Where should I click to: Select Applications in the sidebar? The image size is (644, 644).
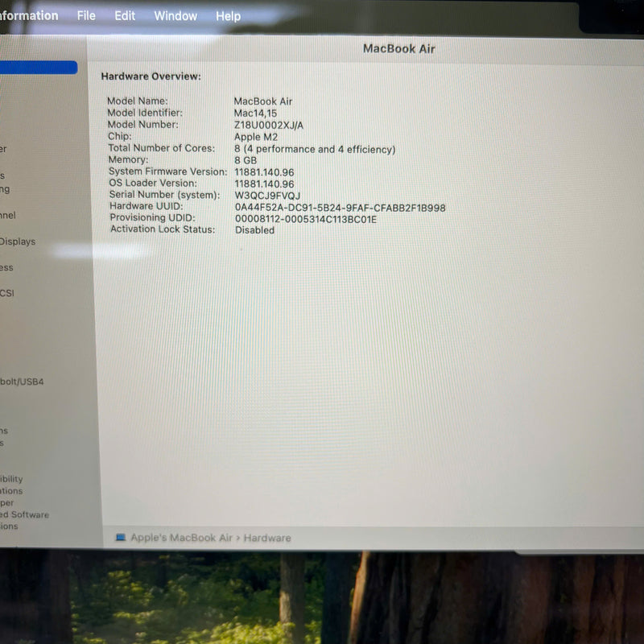click(11, 491)
